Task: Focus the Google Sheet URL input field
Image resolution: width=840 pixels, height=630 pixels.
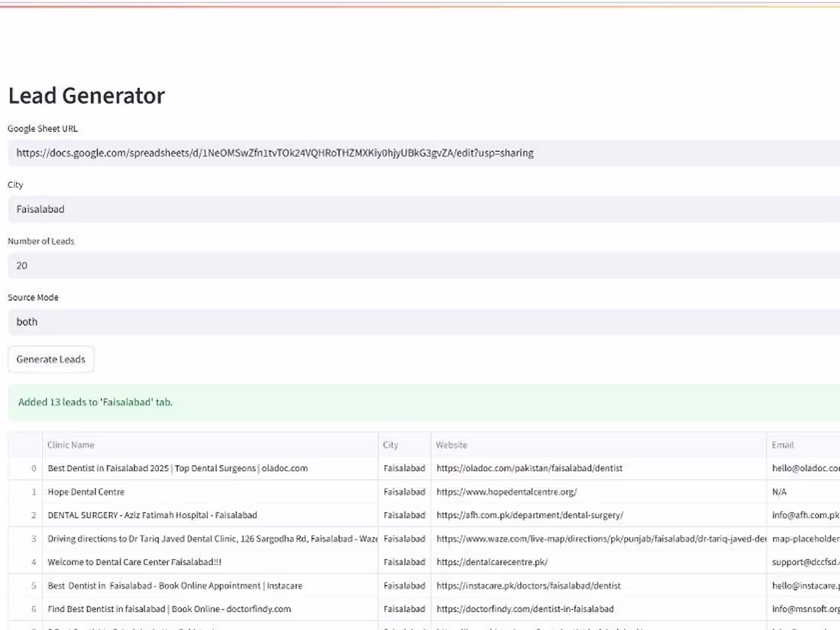Action: [424, 153]
